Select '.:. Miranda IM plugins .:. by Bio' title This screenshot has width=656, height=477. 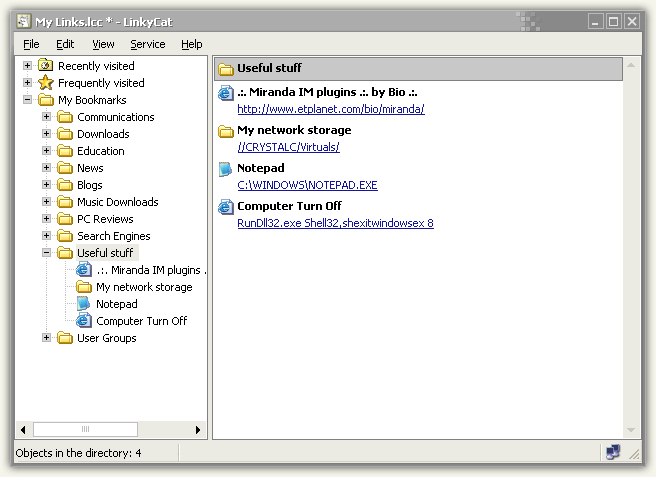coord(327,92)
